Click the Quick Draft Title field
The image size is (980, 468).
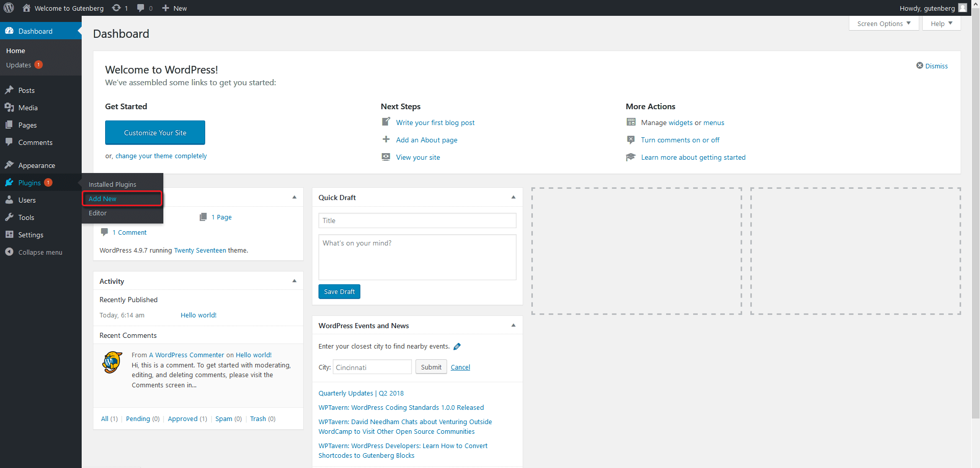click(x=417, y=220)
